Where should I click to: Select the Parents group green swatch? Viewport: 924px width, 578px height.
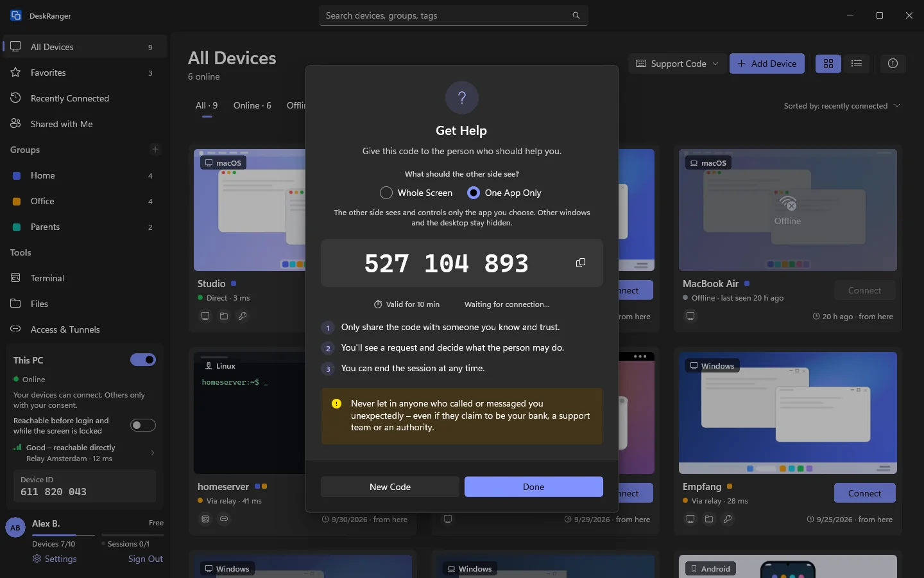point(17,227)
